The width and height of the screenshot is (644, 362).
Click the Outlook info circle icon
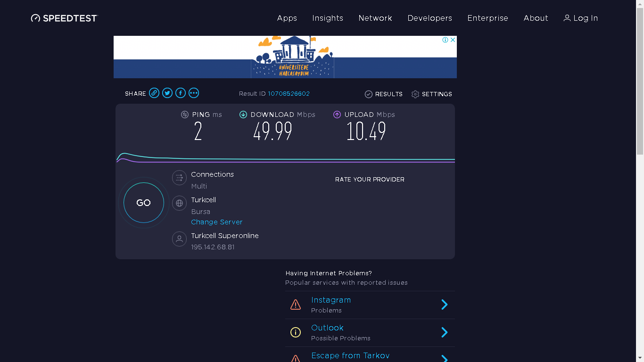(296, 332)
